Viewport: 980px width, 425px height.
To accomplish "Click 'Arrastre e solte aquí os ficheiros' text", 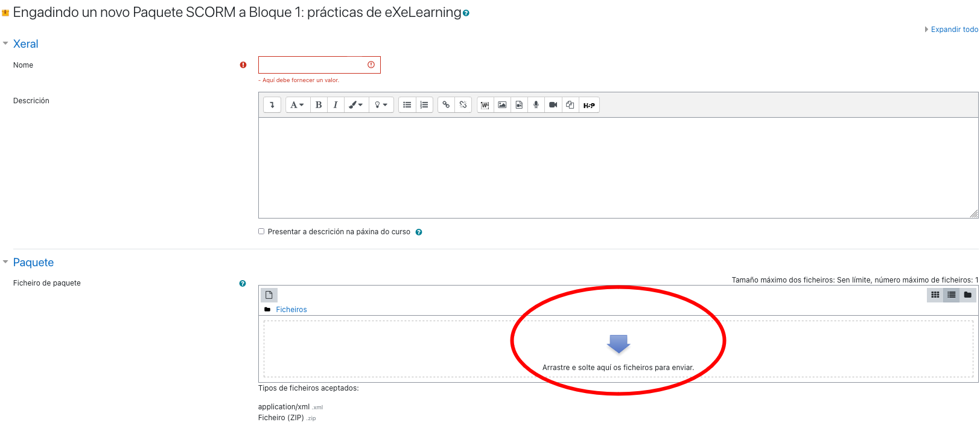I will tap(618, 368).
